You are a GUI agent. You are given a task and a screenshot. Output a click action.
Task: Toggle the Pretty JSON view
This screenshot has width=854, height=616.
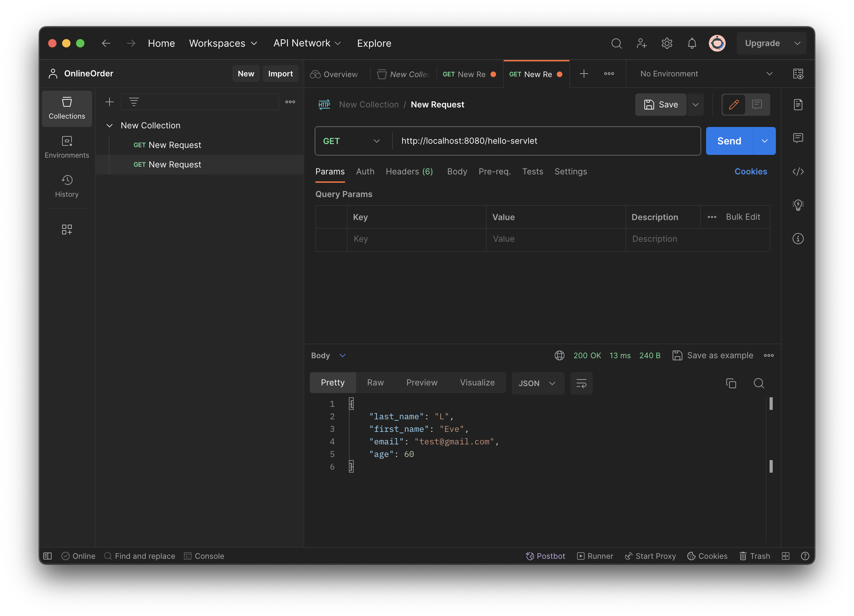pos(331,383)
